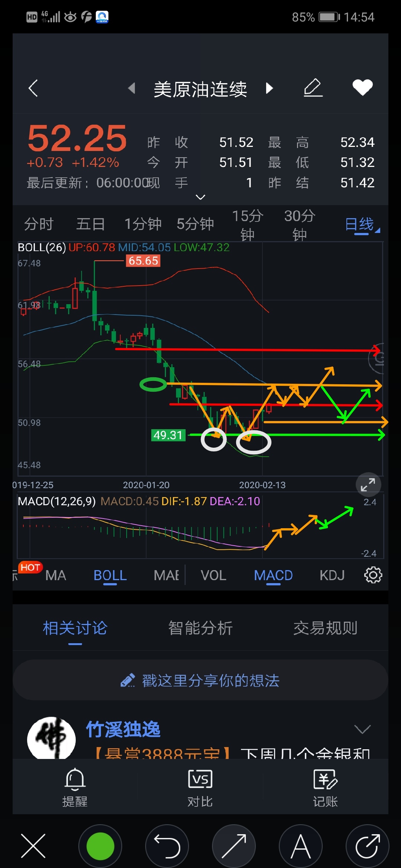This screenshot has width=401, height=868.
Task: Tap the 65.65 high price label
Action: 143,261
